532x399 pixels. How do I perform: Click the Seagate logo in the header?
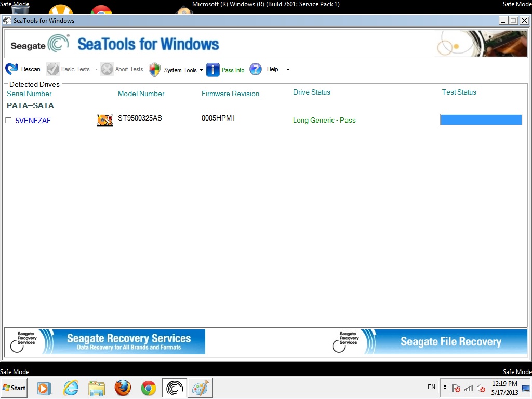pos(40,44)
